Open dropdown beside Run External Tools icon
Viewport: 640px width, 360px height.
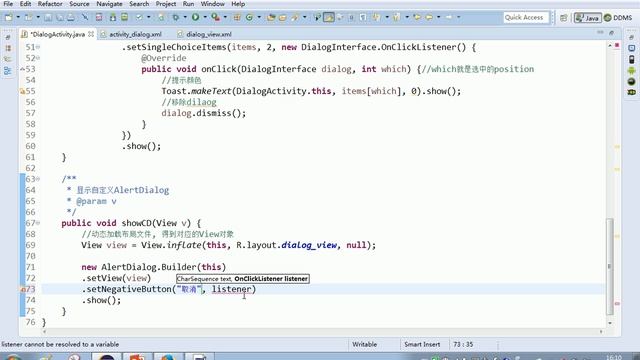tap(225, 17)
